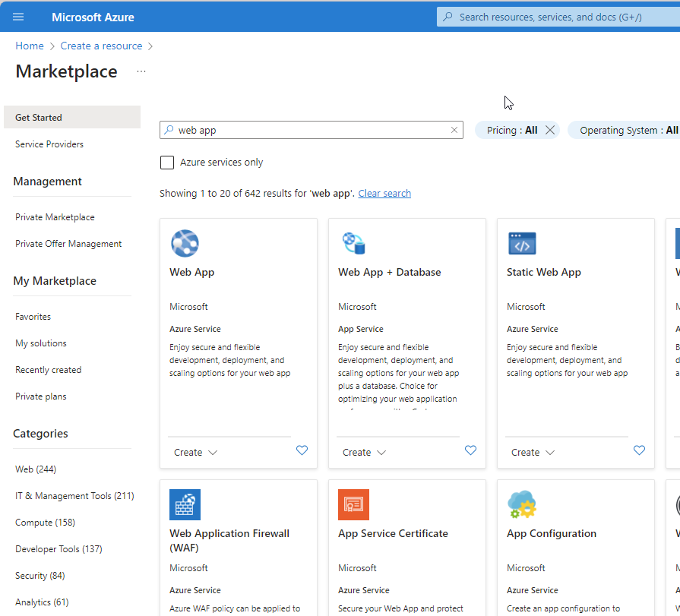The height and width of the screenshot is (616, 680).
Task: Click the Clear search link
Action: coord(384,194)
